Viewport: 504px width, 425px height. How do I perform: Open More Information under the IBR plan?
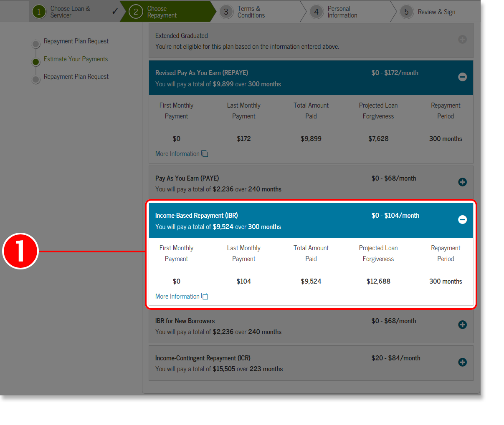(x=177, y=296)
